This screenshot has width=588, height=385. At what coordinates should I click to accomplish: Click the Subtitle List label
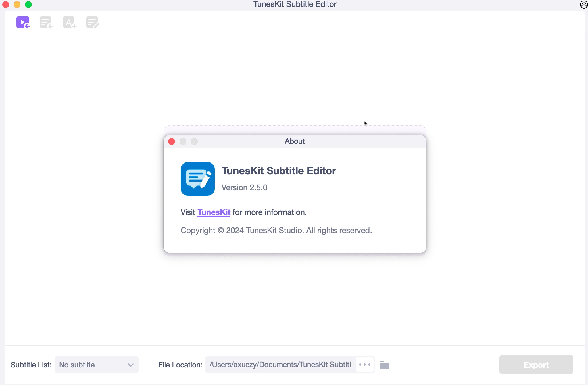pyautogui.click(x=31, y=365)
